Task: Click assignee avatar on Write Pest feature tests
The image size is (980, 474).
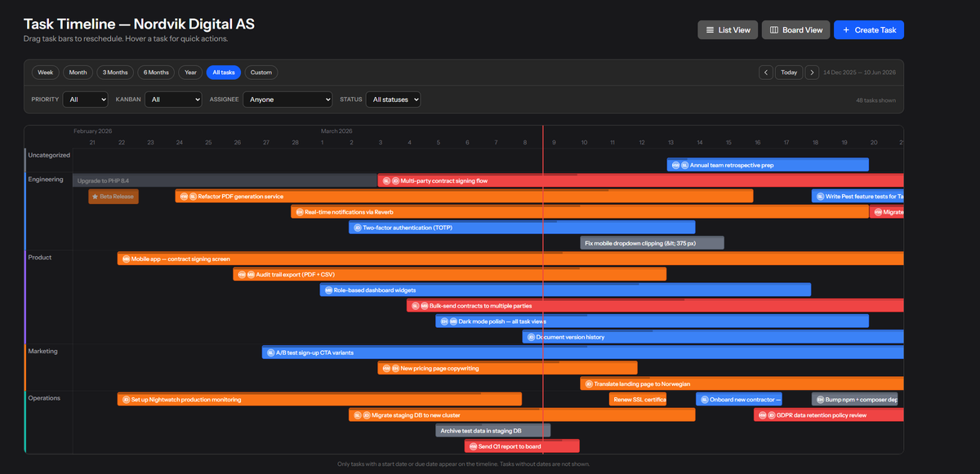Action: pyautogui.click(x=820, y=197)
